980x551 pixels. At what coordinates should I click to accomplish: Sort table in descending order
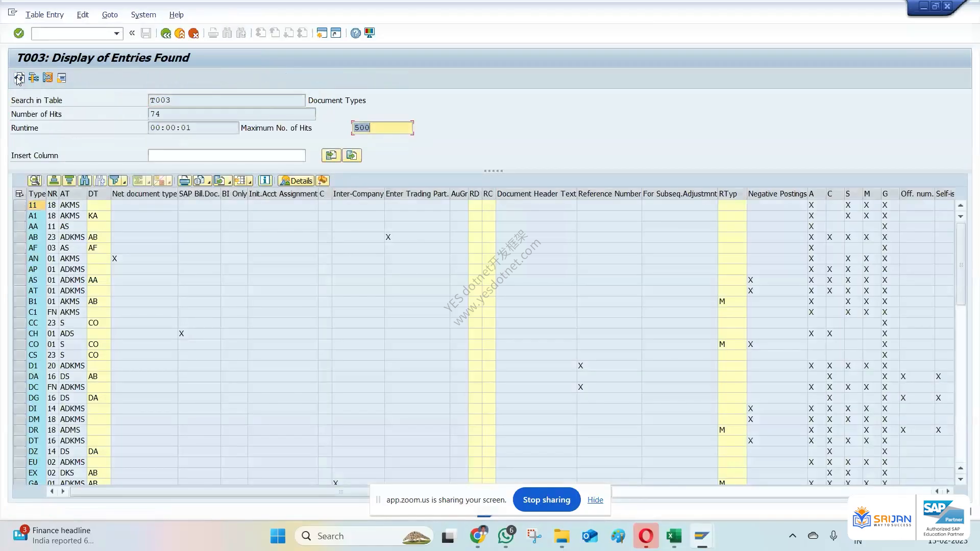click(69, 181)
